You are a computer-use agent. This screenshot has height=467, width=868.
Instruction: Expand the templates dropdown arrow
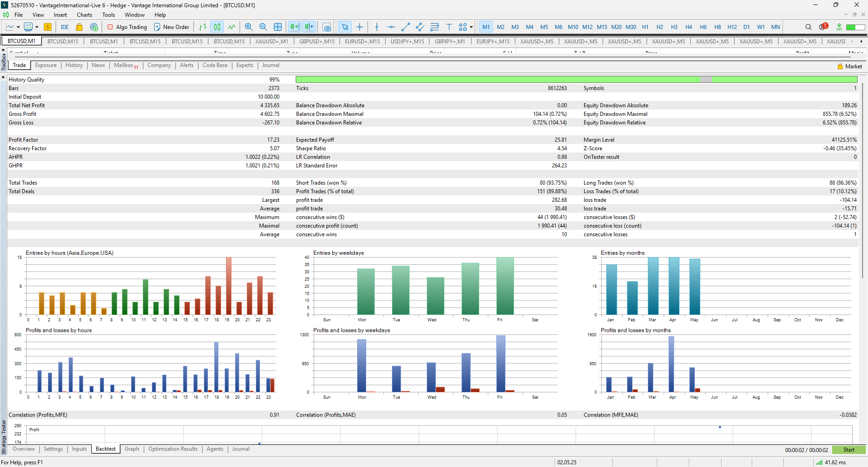[37, 27]
